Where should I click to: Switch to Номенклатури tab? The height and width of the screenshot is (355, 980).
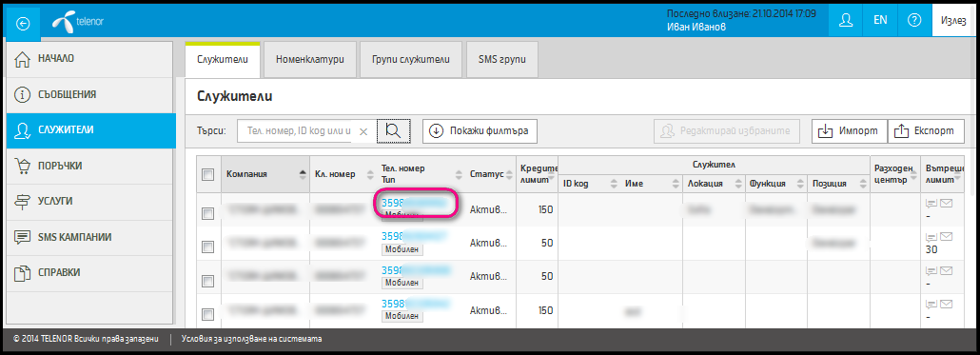pyautogui.click(x=310, y=60)
